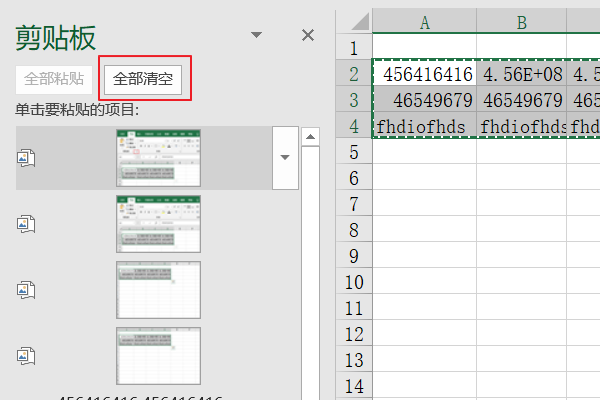The width and height of the screenshot is (600, 400).
Task: Click cell A3 containing 46549679
Action: [x=424, y=99]
